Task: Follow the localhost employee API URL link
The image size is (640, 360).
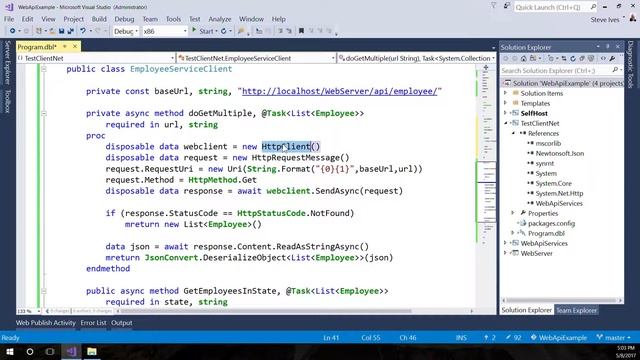Action: (x=340, y=91)
